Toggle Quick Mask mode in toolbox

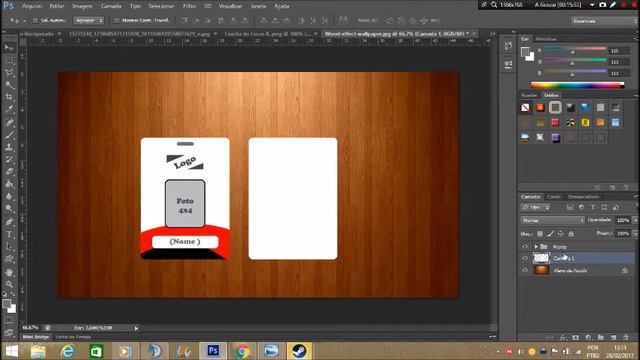pyautogui.click(x=9, y=321)
